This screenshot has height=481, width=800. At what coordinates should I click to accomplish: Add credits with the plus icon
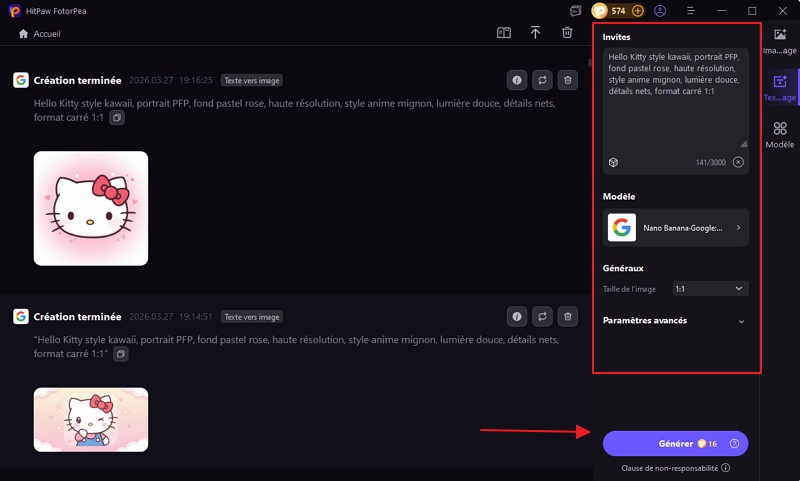point(638,11)
